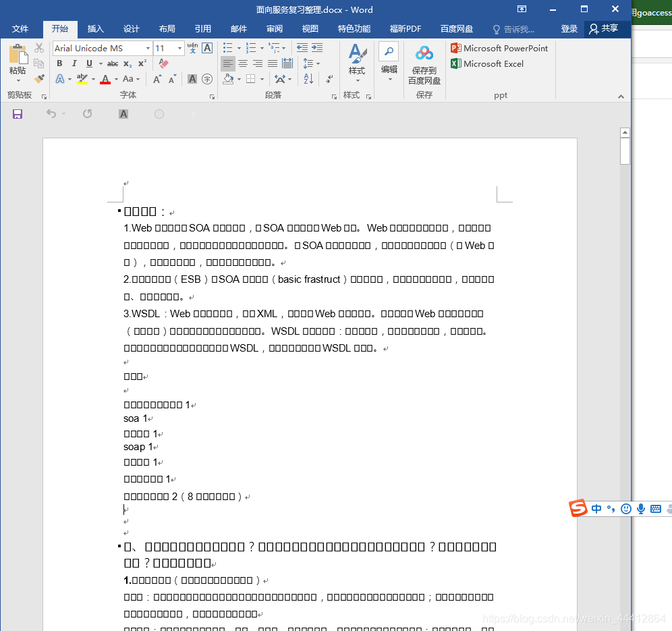Open the Font dialog launcher
This screenshot has width=672, height=631.
click(212, 97)
